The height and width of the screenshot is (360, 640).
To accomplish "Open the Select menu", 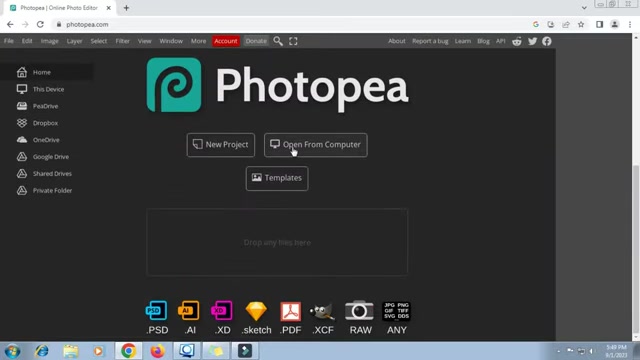I will (x=99, y=41).
